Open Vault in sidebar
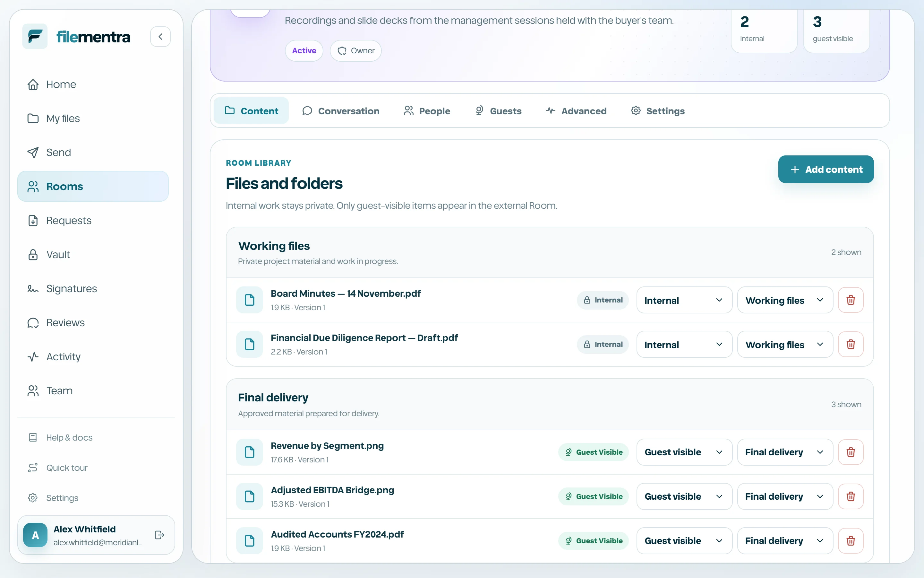The width and height of the screenshot is (924, 578). coord(93,255)
